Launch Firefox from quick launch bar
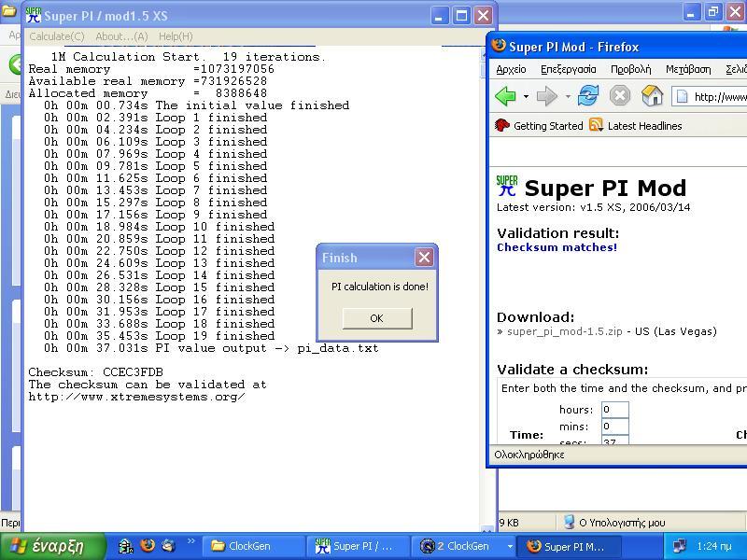The image size is (747, 560). click(148, 545)
